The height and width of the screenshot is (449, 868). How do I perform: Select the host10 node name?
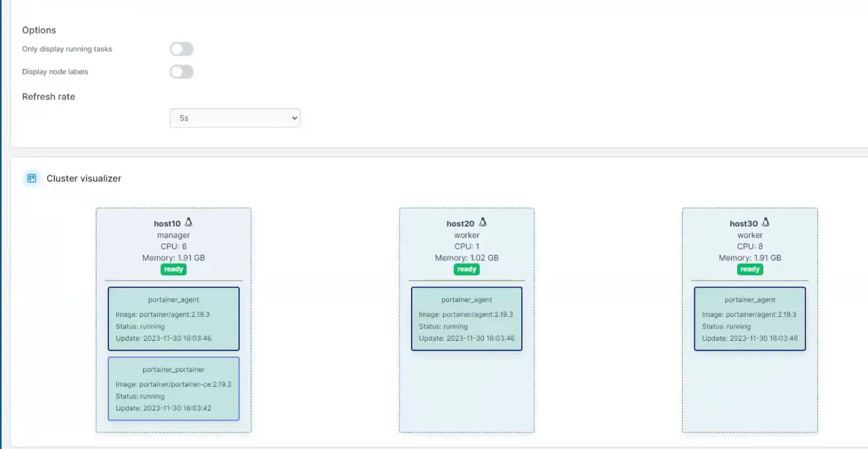(x=167, y=224)
